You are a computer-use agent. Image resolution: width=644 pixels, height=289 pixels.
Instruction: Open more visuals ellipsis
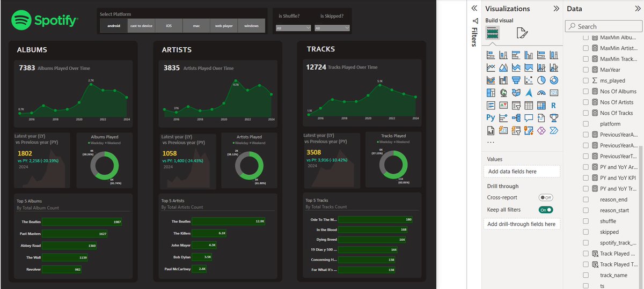pyautogui.click(x=491, y=142)
